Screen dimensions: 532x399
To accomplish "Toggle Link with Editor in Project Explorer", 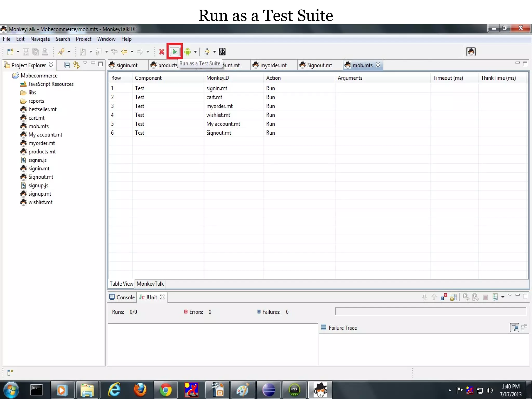I will (x=76, y=65).
